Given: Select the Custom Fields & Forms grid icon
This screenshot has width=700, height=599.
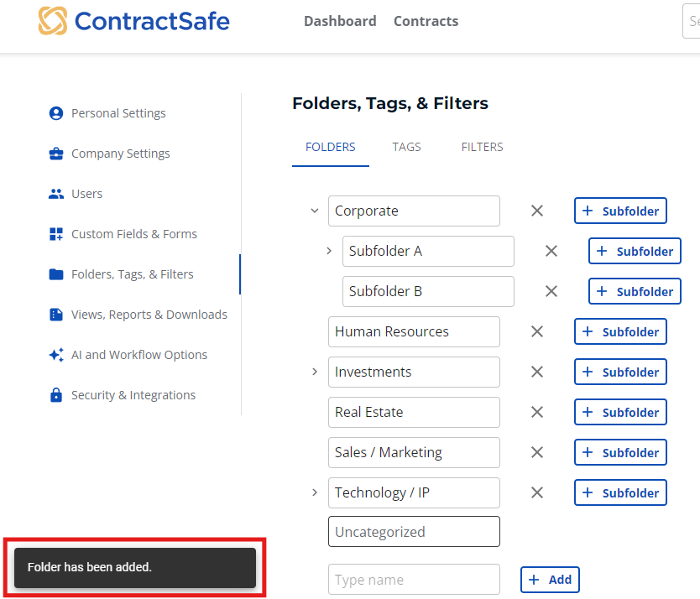Looking at the screenshot, I should [55, 233].
